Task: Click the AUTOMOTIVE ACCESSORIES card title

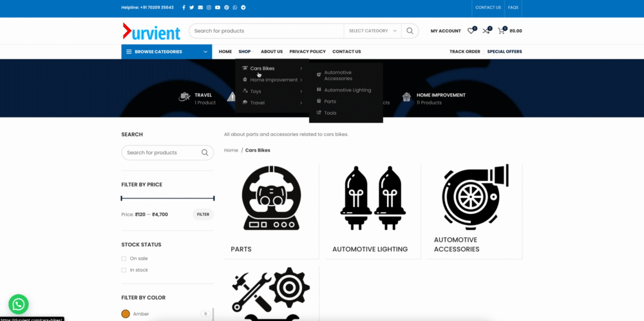Action: coord(457,244)
